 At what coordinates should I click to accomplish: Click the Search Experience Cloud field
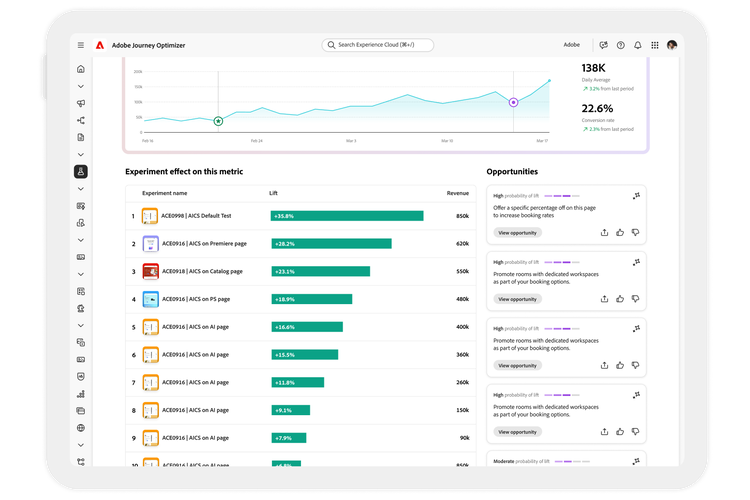click(377, 45)
